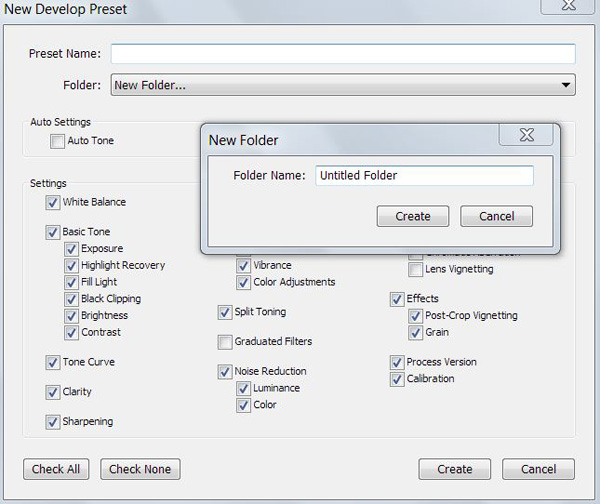
Task: Close the New Develop Preset window
Action: (568, 5)
